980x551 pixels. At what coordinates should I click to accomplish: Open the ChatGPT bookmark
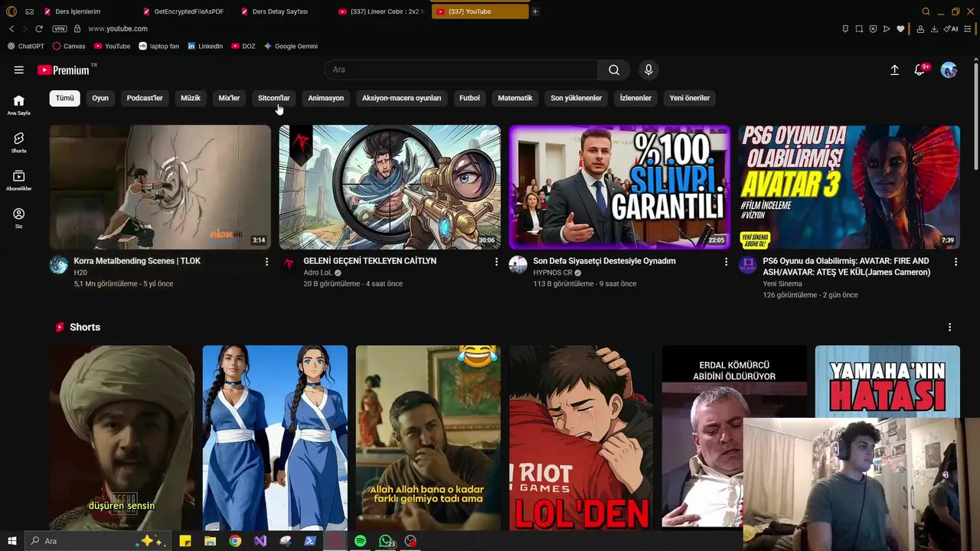coord(26,46)
